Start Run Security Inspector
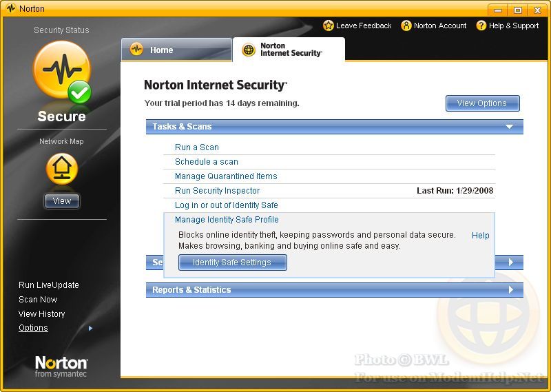 pos(217,191)
